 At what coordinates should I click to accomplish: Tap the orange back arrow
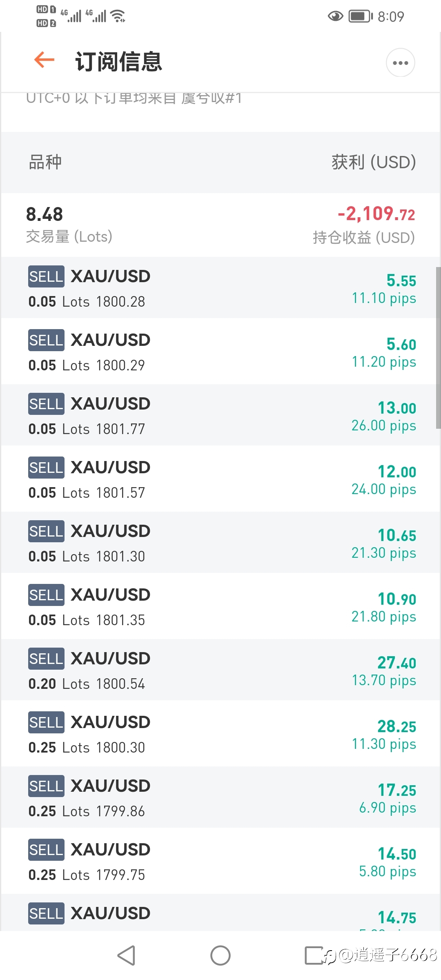[x=45, y=60]
